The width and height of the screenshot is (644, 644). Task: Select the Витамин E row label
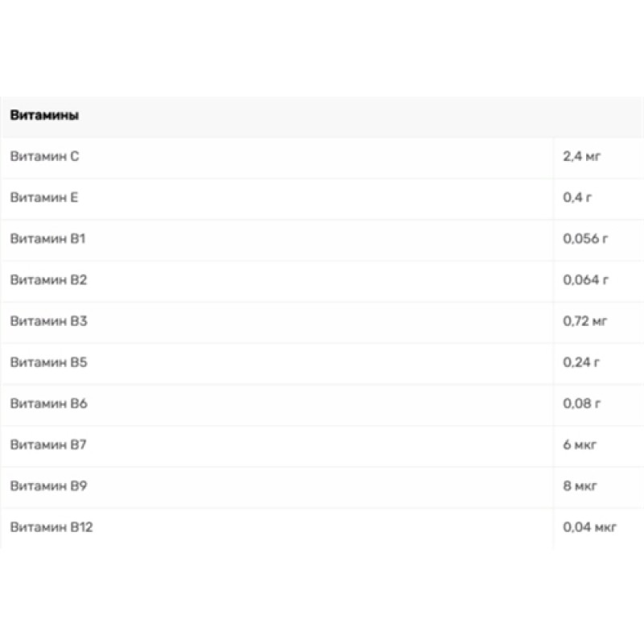(x=44, y=197)
